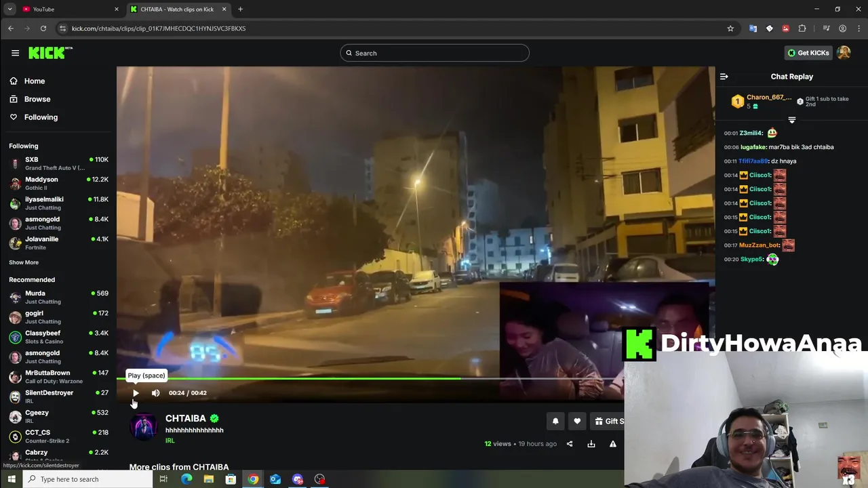Open the Windows Start menu
This screenshot has width=868, height=488.
click(12, 479)
